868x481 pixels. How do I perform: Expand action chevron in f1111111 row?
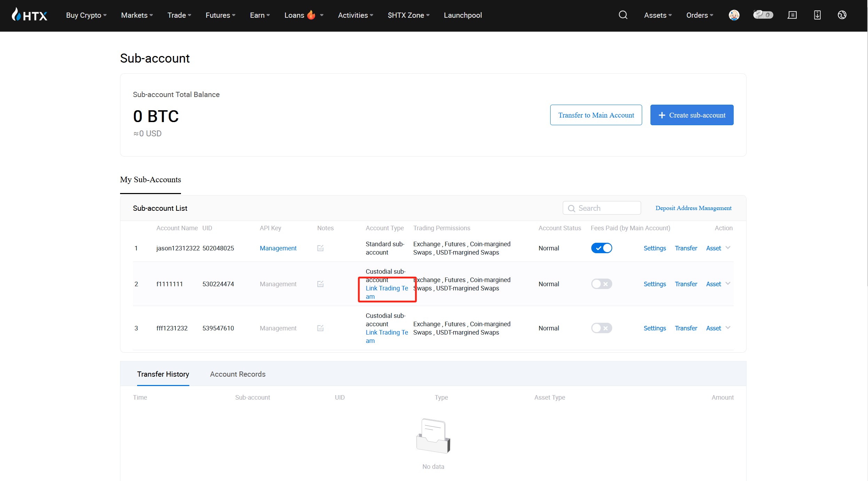click(728, 283)
